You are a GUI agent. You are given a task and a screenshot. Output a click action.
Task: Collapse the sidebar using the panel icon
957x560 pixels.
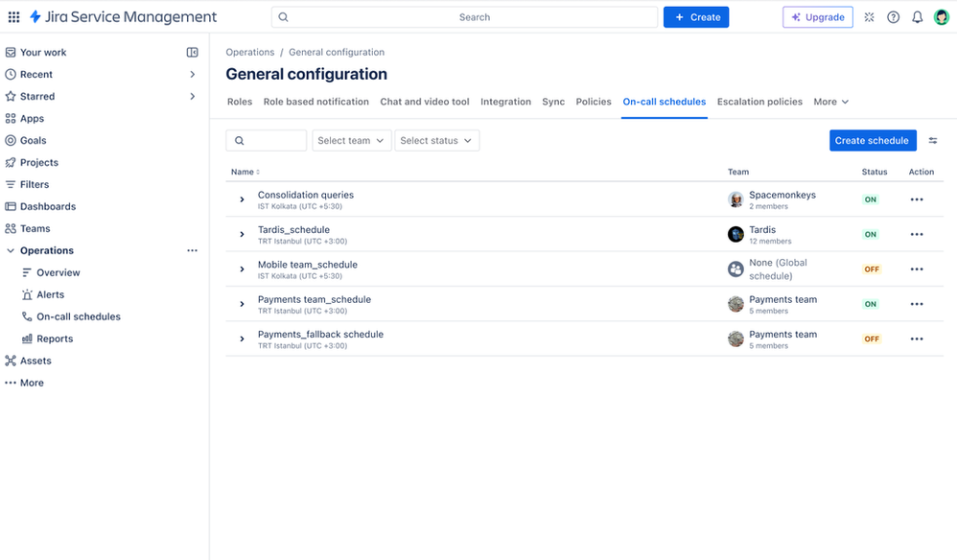(192, 53)
